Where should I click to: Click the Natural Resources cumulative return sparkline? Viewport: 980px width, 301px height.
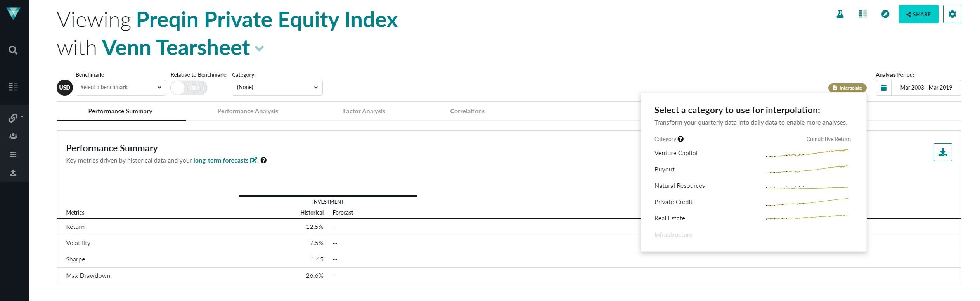pos(807,187)
